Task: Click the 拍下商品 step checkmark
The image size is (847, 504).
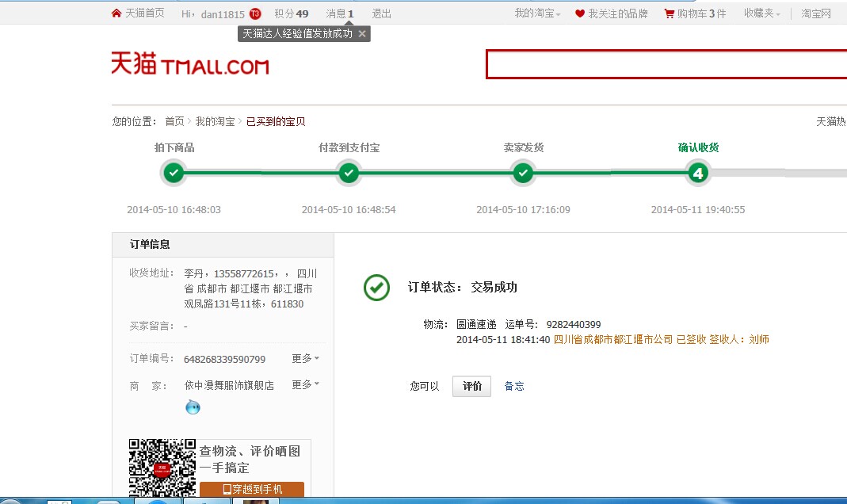Action: tap(174, 173)
